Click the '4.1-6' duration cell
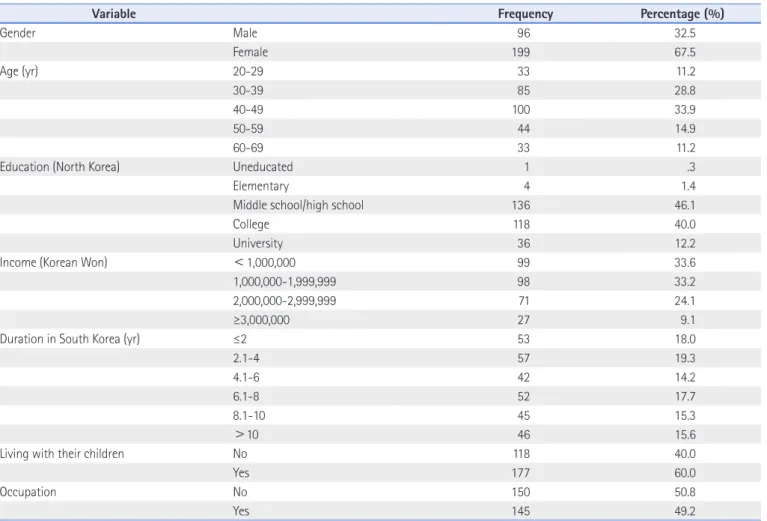The height and width of the screenshot is (521, 767). (246, 377)
